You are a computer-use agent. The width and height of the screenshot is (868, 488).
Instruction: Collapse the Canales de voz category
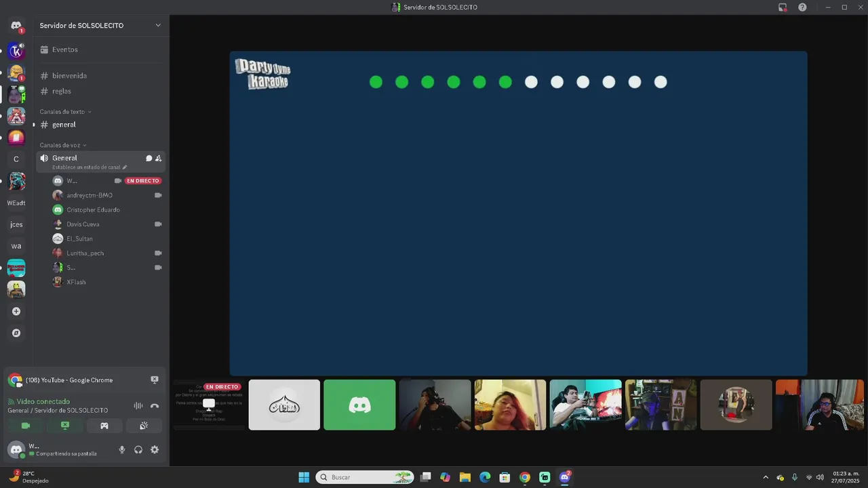pyautogui.click(x=62, y=145)
